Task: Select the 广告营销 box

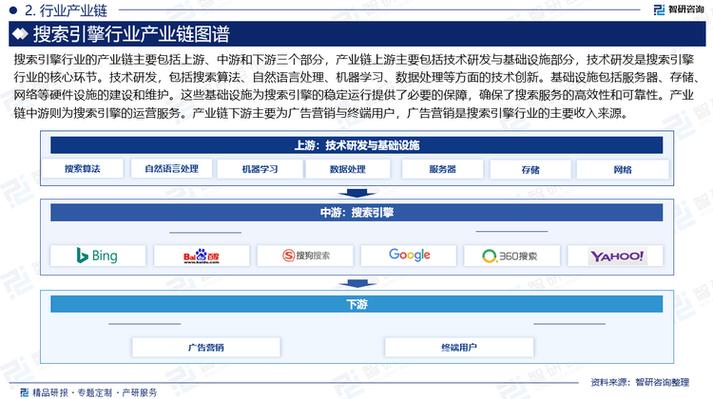Action: pyautogui.click(x=206, y=347)
